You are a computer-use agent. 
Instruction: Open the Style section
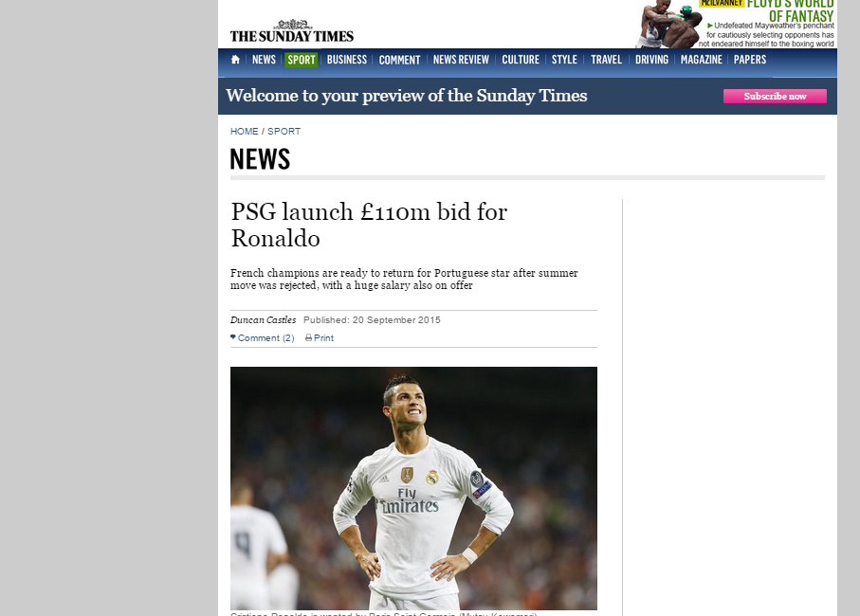[x=564, y=60]
